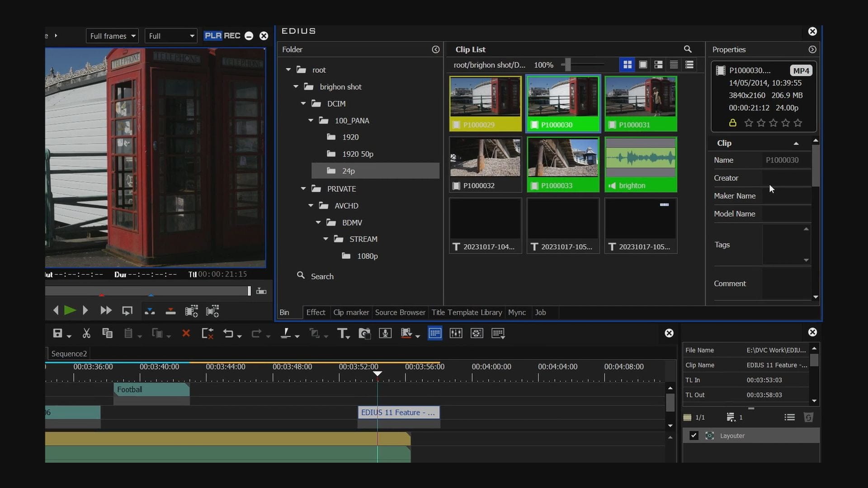Click the Loop playback icon
This screenshot has width=868, height=488.
[127, 310]
